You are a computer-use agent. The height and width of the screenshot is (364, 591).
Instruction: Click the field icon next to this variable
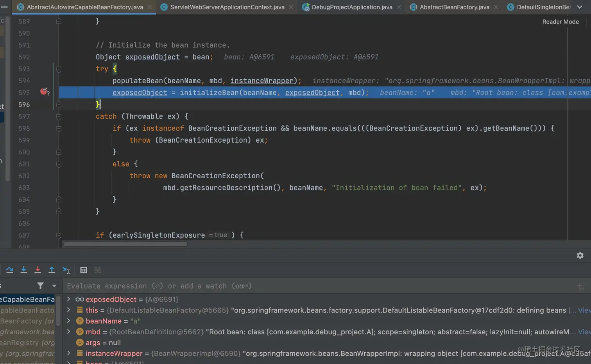(80, 310)
